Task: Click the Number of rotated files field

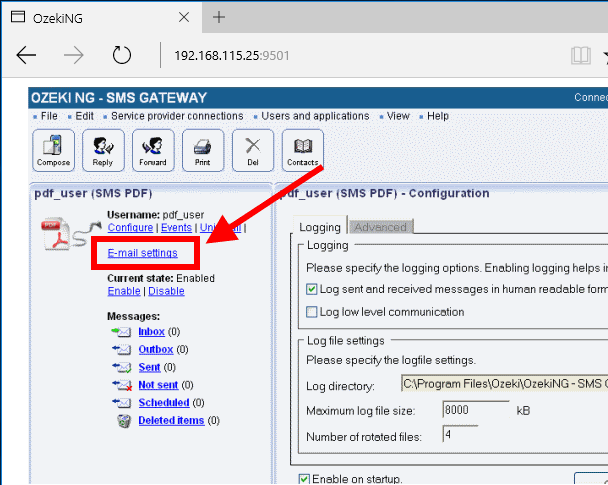Action: [460, 434]
